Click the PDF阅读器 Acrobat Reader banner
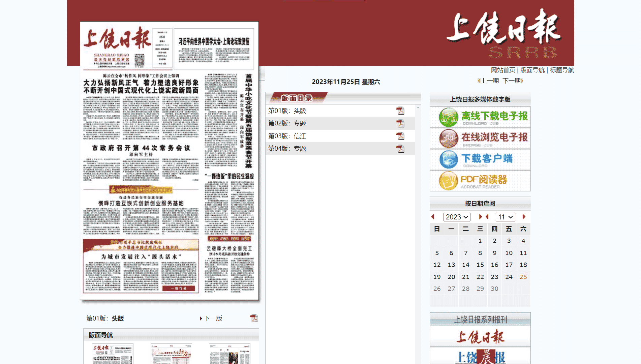641x364 pixels. click(x=480, y=181)
